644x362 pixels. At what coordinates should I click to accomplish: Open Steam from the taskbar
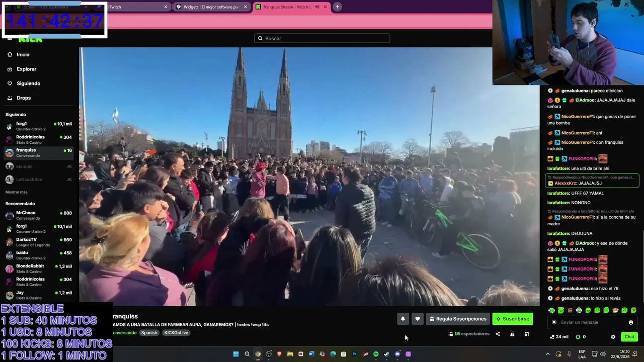(x=386, y=354)
